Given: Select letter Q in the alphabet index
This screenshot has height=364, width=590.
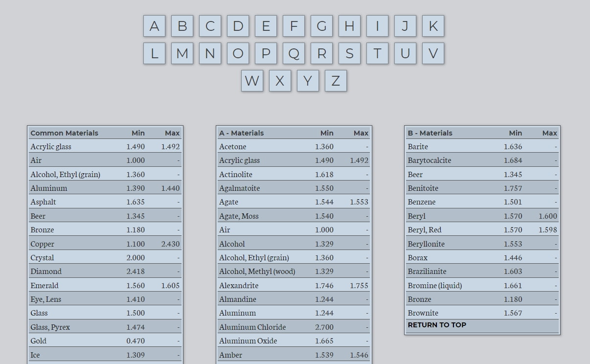Looking at the screenshot, I should (294, 53).
